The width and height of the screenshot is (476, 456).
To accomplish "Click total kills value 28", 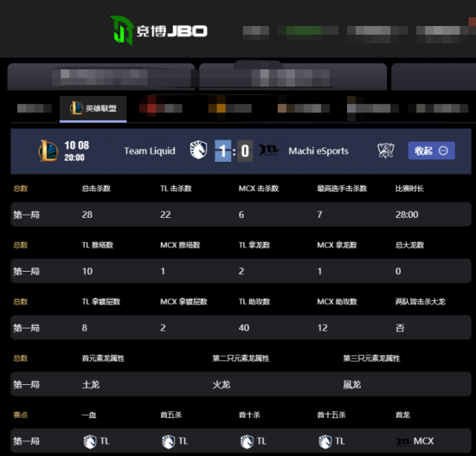I will point(87,215).
